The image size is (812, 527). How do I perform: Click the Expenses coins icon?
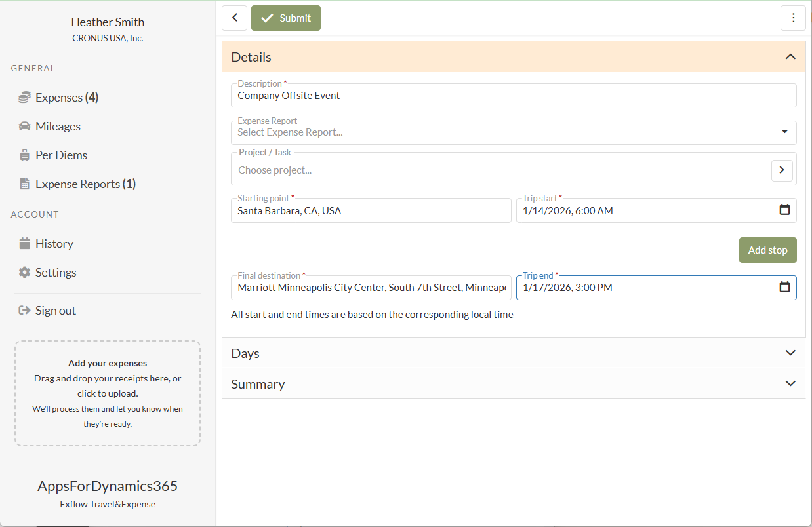click(24, 98)
